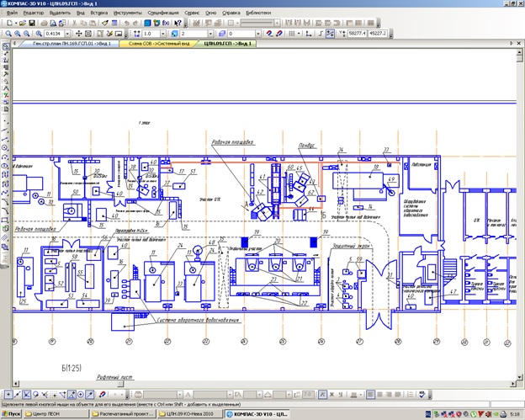Open the Редактор menu
The width and height of the screenshot is (525, 420).
click(x=34, y=13)
